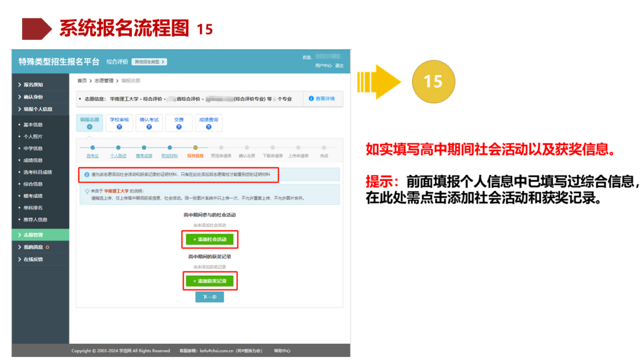Click the 综合信息 dot on the progress stepper
644x363 pixels.
pyautogui.click(x=196, y=147)
